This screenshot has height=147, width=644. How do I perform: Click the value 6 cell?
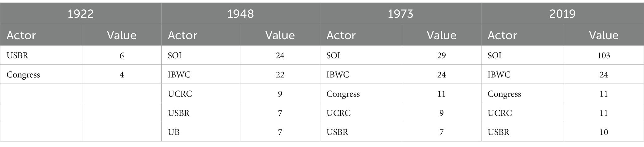121,55
